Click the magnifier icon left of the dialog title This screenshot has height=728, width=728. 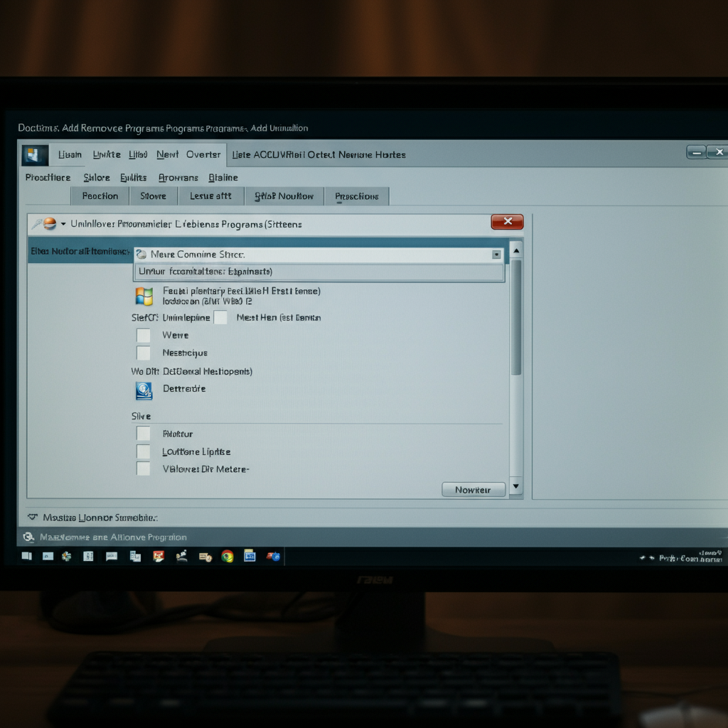tap(37, 223)
